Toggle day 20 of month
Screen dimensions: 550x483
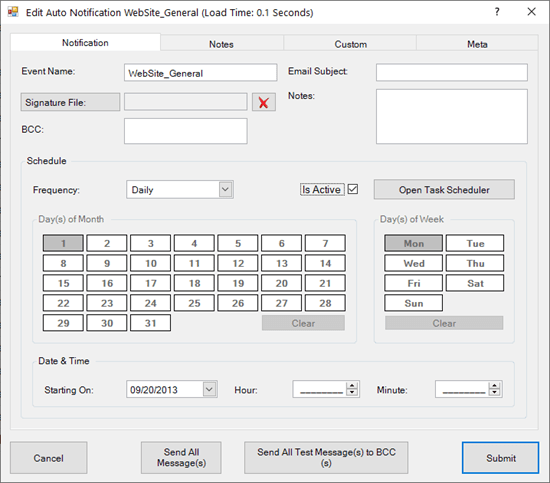281,283
